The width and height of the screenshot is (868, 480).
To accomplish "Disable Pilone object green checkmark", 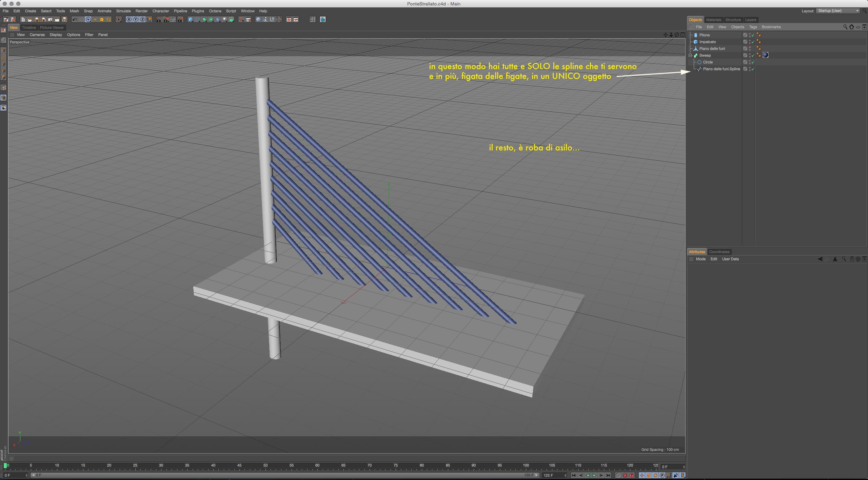I will (753, 35).
